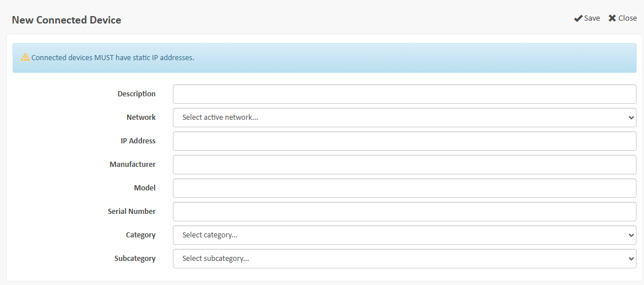Click into the Model field

(x=404, y=188)
